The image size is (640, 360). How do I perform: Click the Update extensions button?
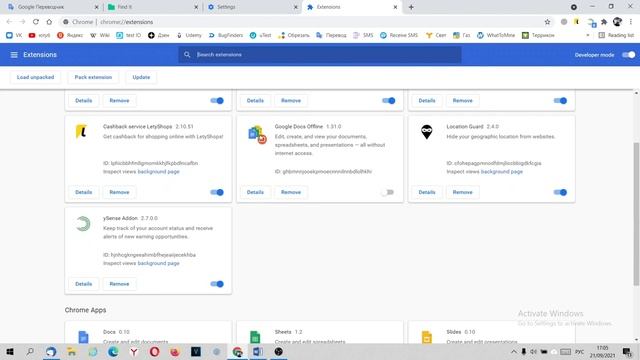point(141,77)
